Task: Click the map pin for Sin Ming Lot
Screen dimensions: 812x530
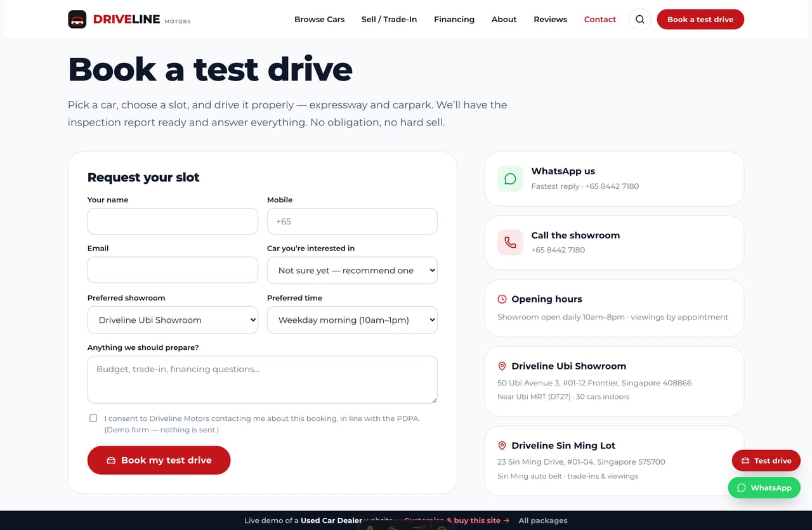Action: 502,446
